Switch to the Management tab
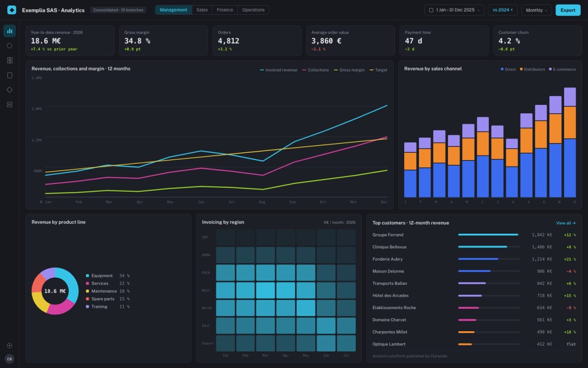 pos(174,10)
